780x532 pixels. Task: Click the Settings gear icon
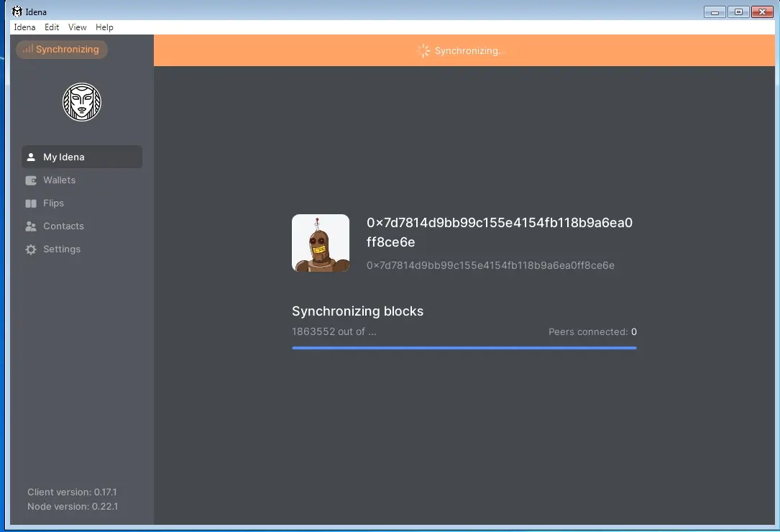[x=31, y=249]
